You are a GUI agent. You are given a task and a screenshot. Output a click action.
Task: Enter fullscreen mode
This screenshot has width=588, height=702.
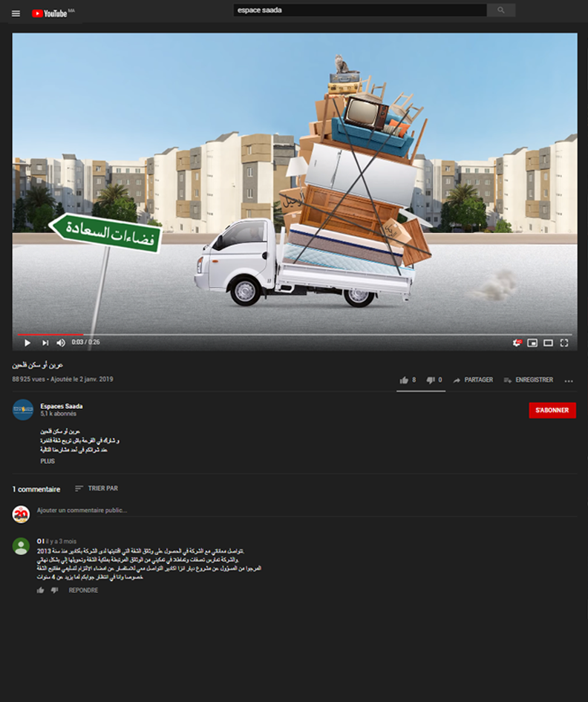click(x=564, y=343)
